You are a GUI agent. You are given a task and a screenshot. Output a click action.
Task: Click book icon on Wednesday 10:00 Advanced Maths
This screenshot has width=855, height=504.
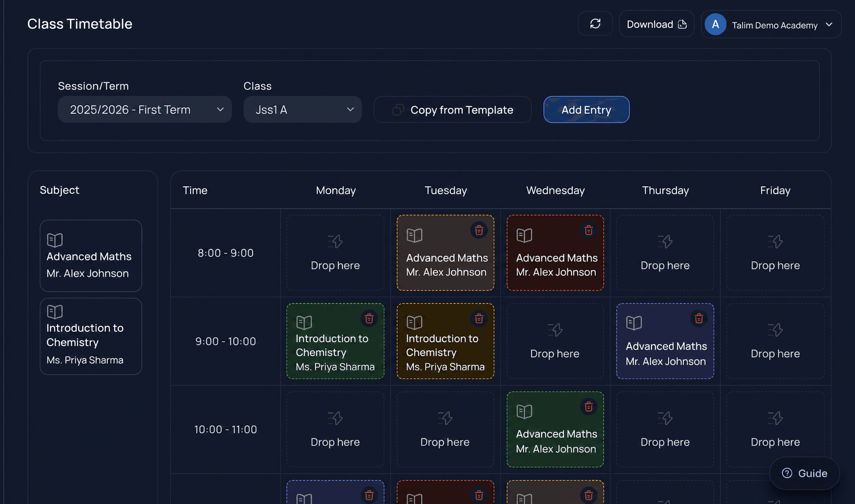click(524, 411)
